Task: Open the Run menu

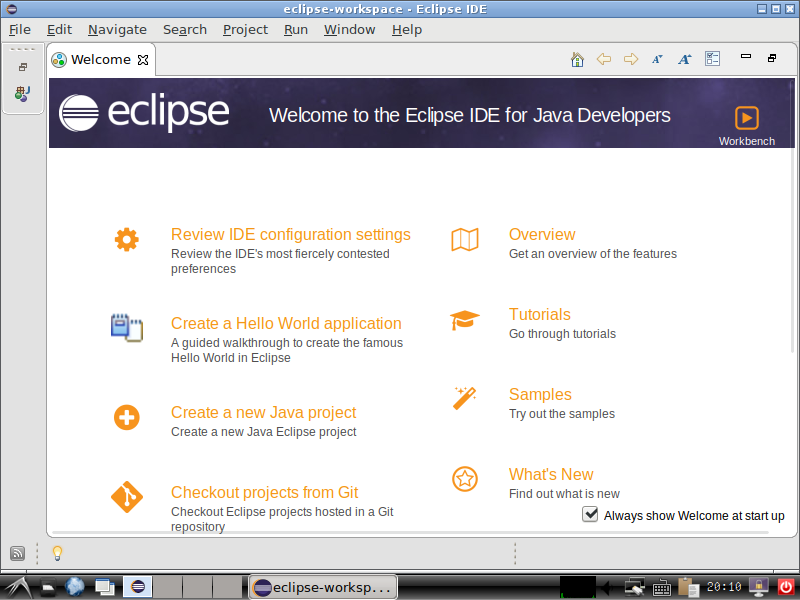Action: coord(296,30)
